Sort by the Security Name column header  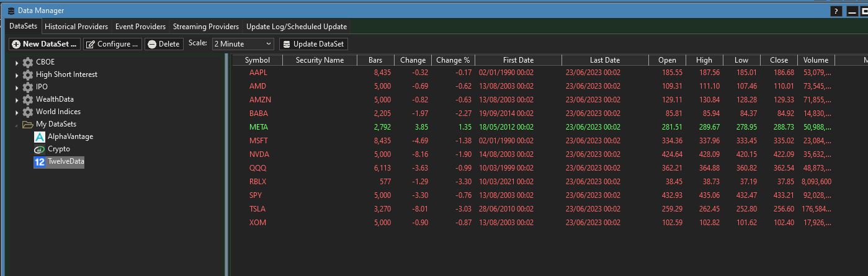point(320,60)
